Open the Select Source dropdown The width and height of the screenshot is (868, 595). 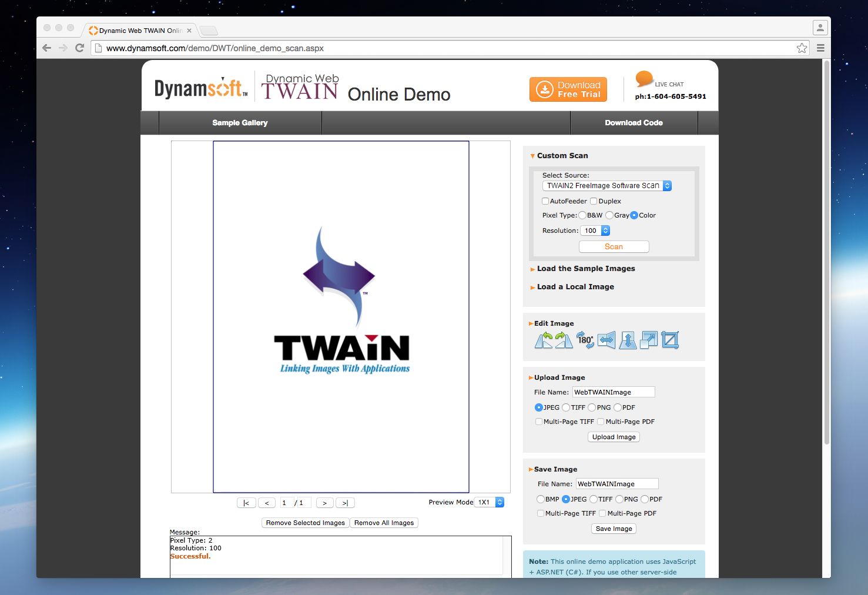[x=606, y=186]
